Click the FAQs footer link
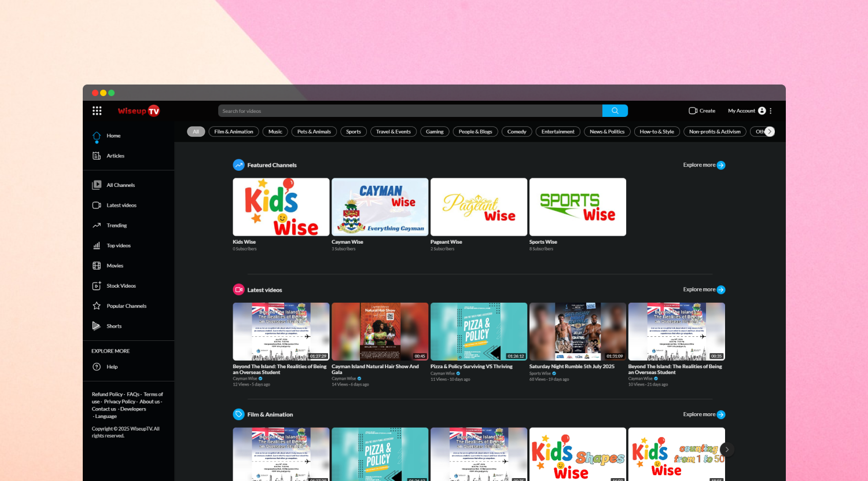Screen dimensions: 868x481 [133, 394]
